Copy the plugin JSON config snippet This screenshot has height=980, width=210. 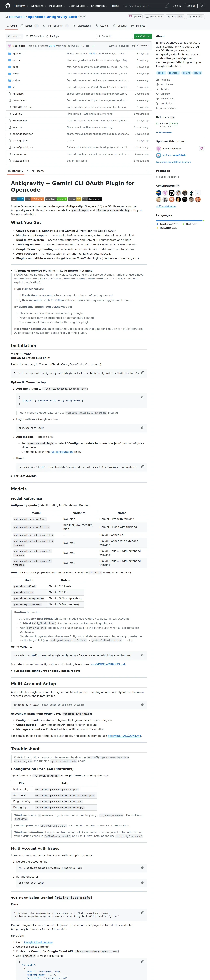[143, 397]
